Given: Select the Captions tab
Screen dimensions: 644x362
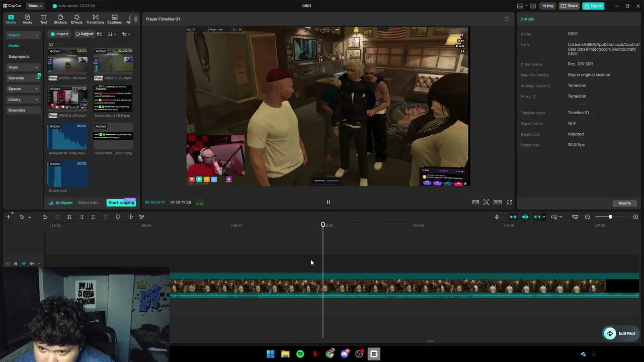Looking at the screenshot, I should [x=114, y=19].
